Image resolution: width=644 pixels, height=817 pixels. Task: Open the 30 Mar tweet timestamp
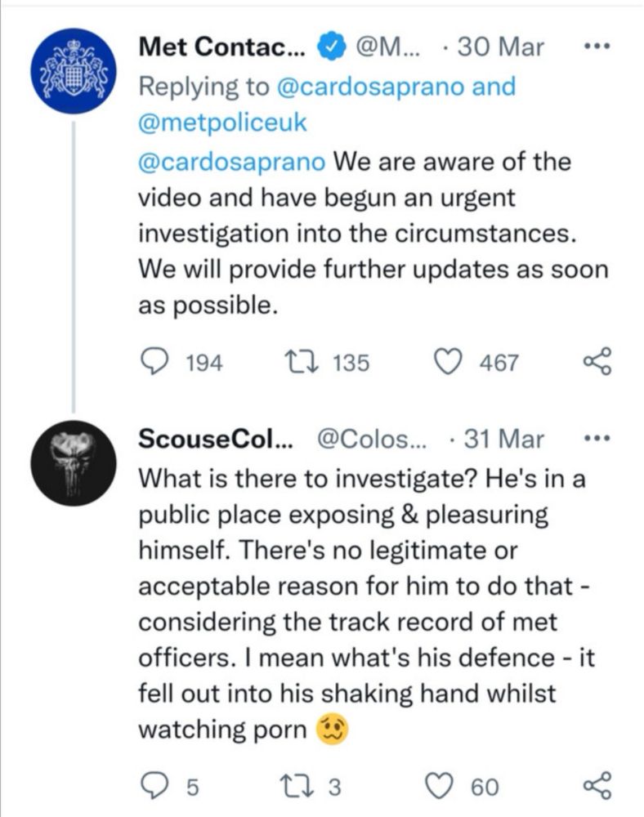500,47
